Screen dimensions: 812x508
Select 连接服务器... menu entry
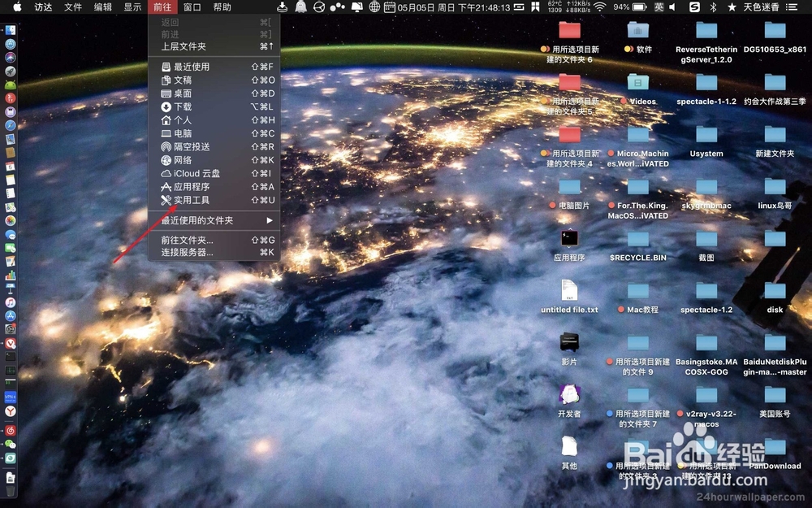click(214, 253)
